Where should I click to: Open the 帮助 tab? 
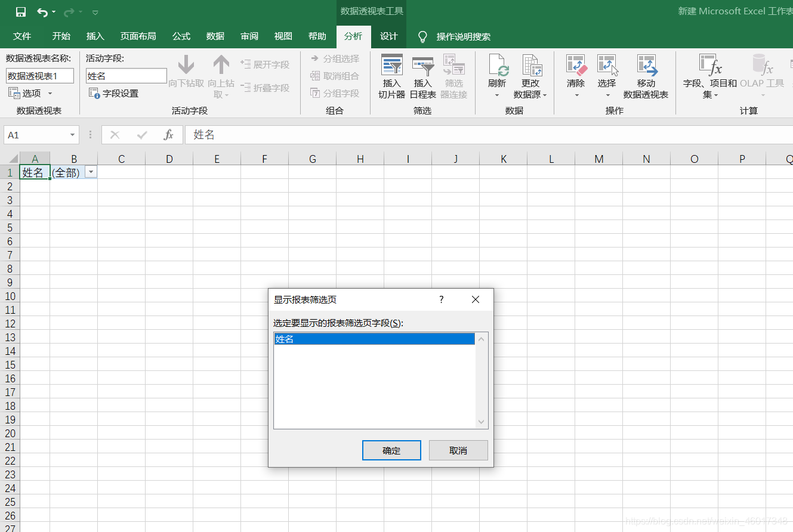[317, 36]
